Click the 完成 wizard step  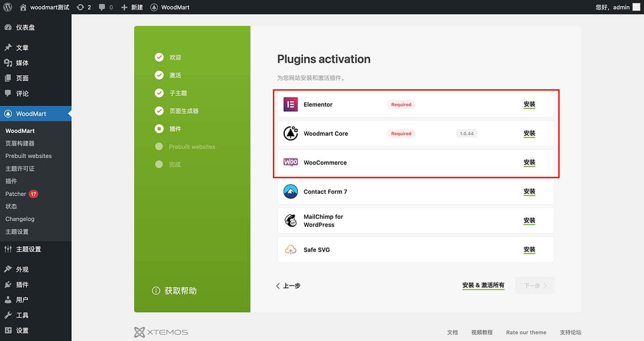click(x=168, y=164)
